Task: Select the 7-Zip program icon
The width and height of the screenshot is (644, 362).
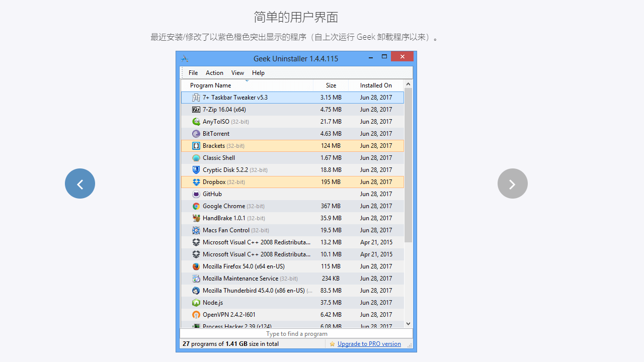Action: (196, 109)
